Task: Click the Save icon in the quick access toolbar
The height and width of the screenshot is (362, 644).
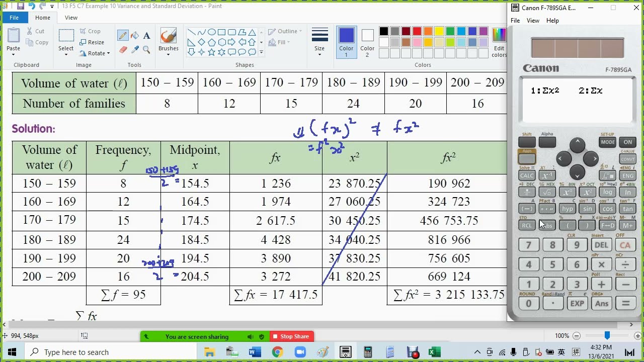Action: tap(21, 6)
